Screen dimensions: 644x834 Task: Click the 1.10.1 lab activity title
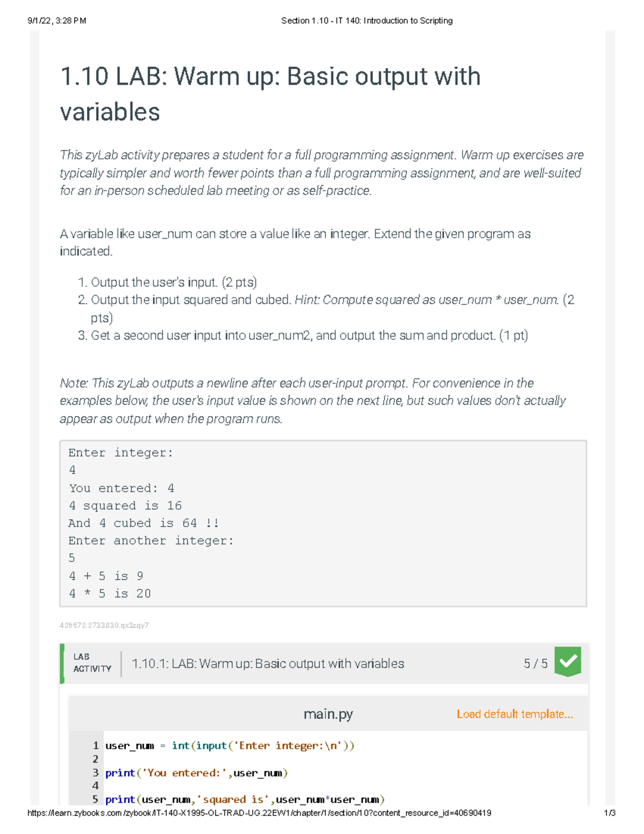tap(267, 664)
